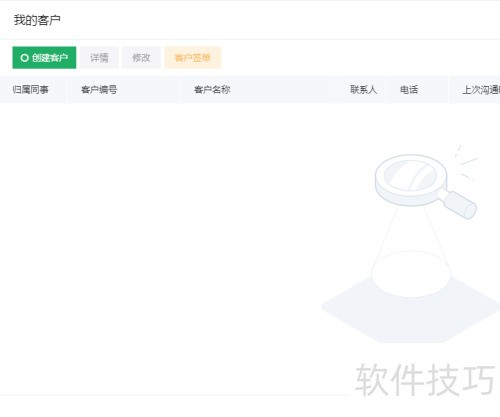The width and height of the screenshot is (500, 417).
Task: Click the 客户名称 column header
Action: coord(212,90)
